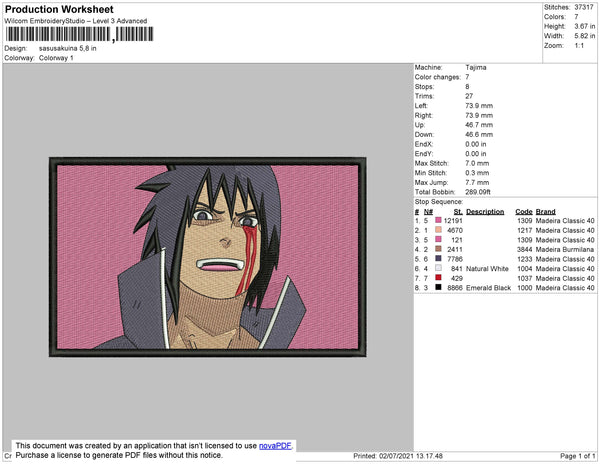Click the 'Madeira Burmilana' brand entry
This screenshot has width=600, height=464.
(565, 249)
